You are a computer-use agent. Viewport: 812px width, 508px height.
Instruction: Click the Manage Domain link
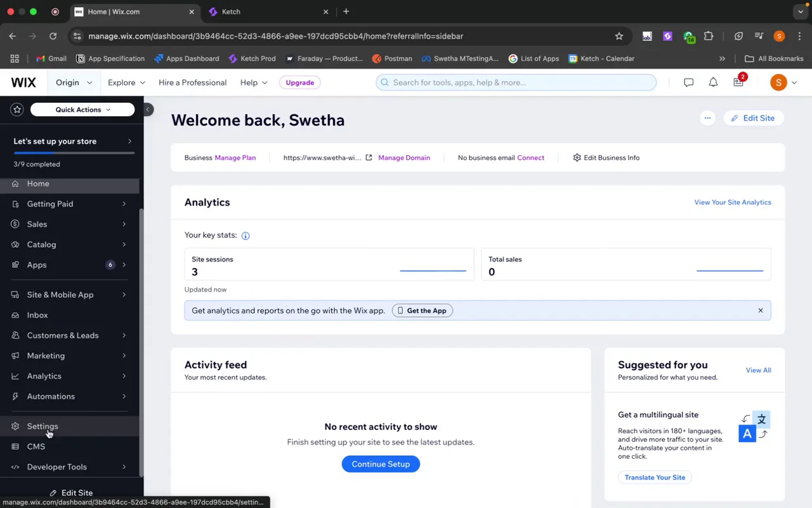point(404,157)
